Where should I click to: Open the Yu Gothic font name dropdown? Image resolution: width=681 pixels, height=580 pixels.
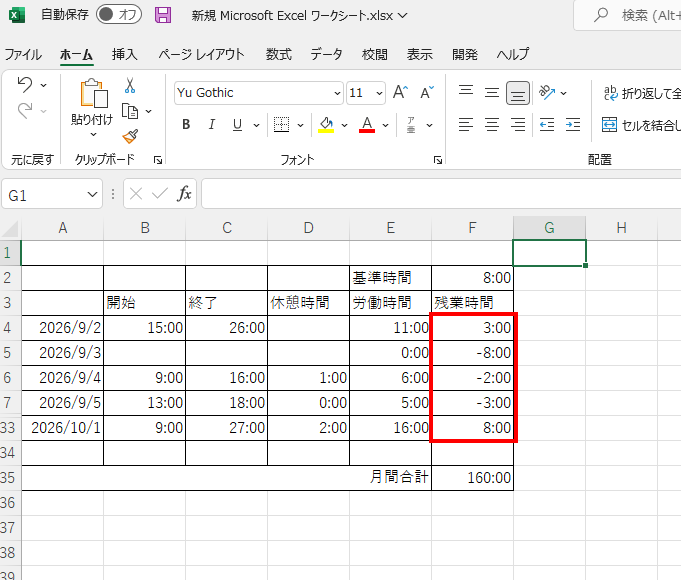click(337, 93)
